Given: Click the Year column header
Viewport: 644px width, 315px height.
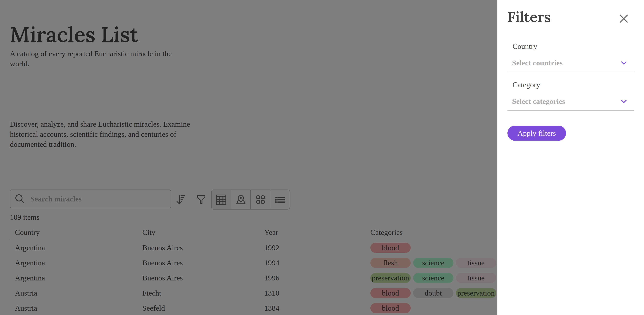Looking at the screenshot, I should click(x=271, y=232).
